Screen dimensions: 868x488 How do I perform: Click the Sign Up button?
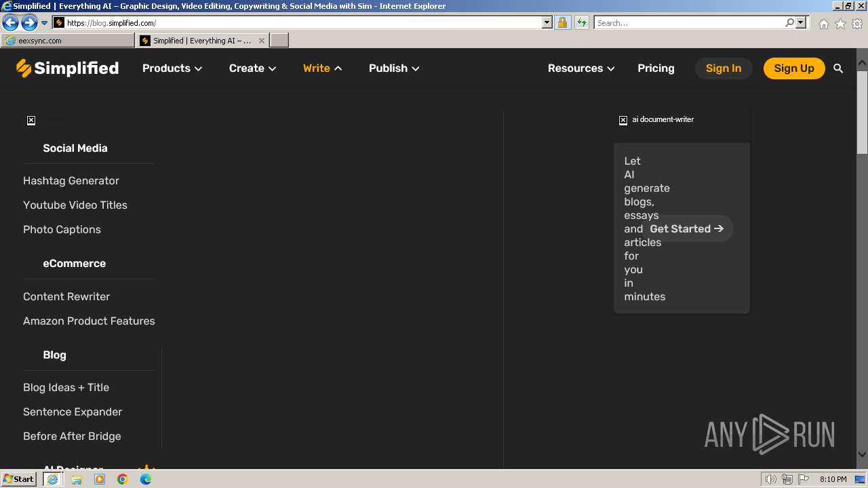point(794,68)
